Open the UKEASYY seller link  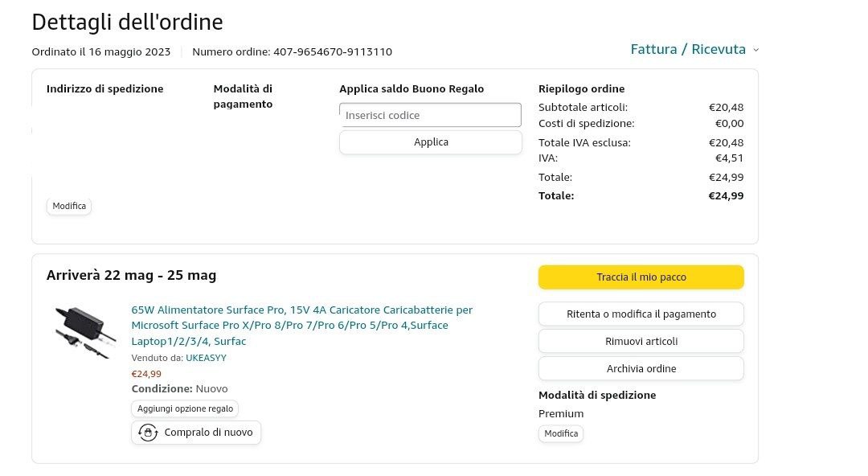(x=206, y=358)
